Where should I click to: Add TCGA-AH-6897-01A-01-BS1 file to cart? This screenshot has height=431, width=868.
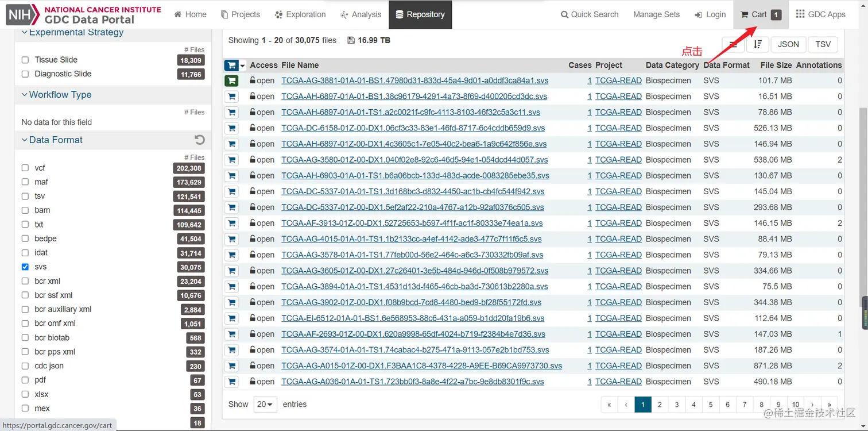pyautogui.click(x=231, y=97)
